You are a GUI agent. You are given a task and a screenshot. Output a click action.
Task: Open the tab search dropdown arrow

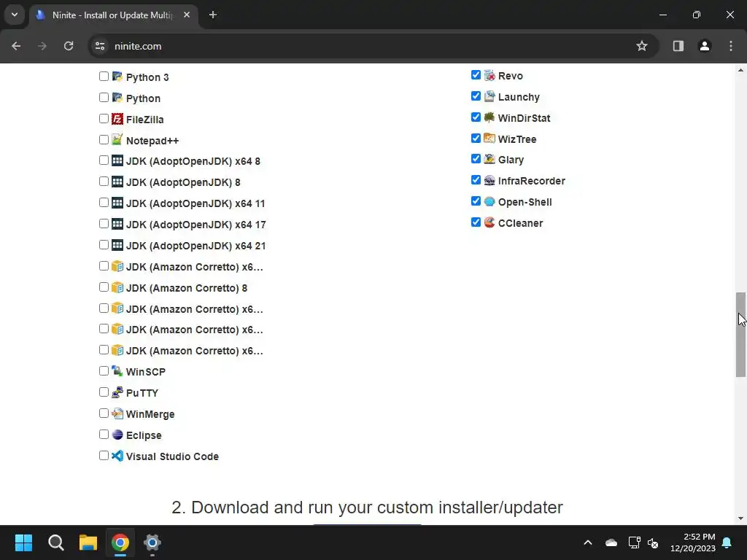(15, 15)
